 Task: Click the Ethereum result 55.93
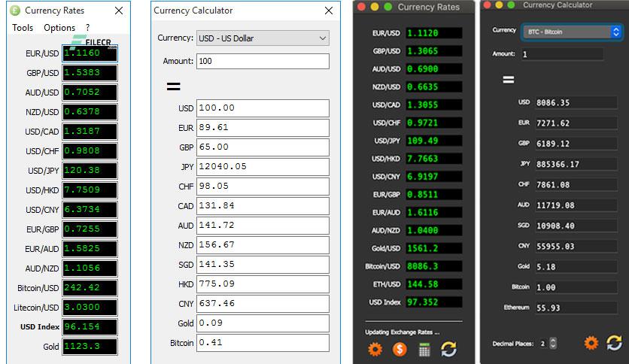[x=576, y=308]
